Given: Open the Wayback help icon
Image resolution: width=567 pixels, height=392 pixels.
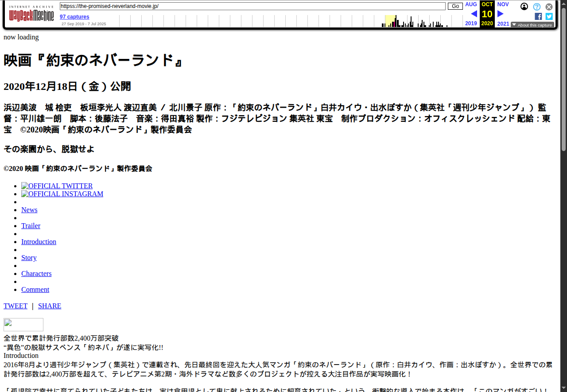Looking at the screenshot, I should point(536,7).
